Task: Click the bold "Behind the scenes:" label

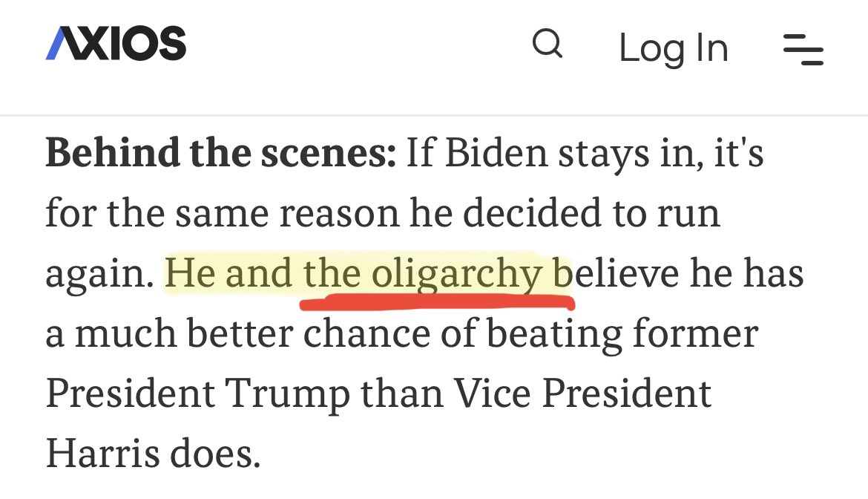Action: click(x=220, y=154)
